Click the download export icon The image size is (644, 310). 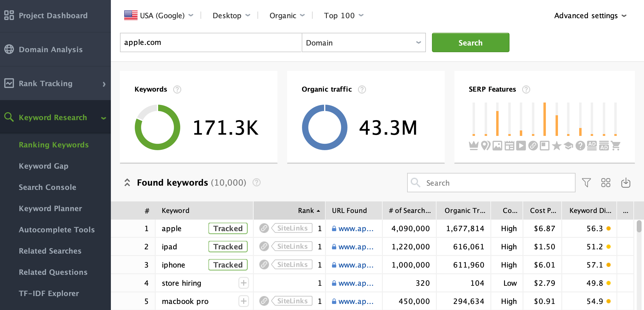[x=626, y=183]
